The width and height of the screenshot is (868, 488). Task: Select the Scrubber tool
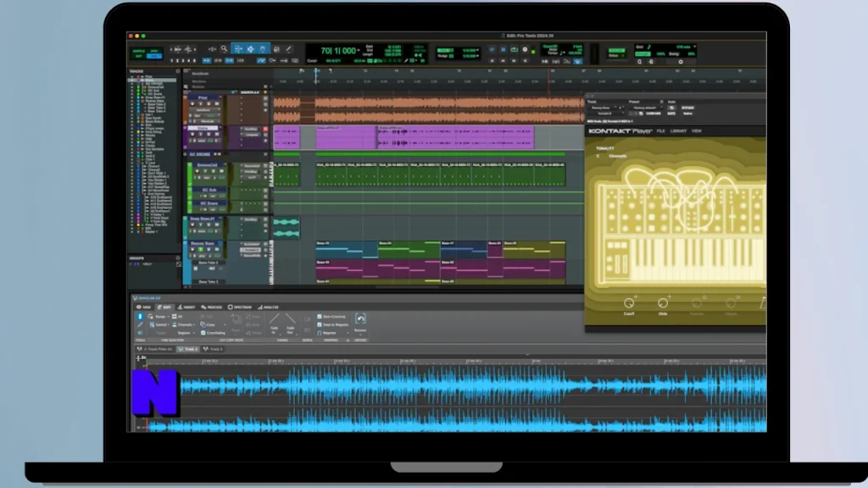point(276,48)
